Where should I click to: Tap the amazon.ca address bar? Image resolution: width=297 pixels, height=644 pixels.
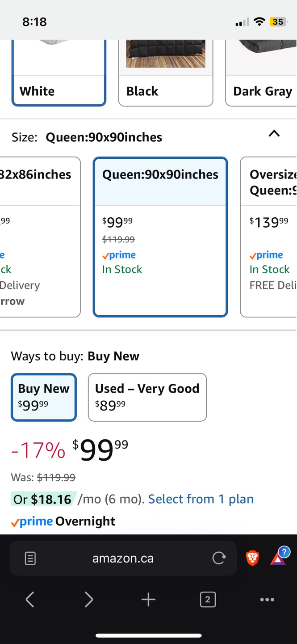click(x=123, y=558)
